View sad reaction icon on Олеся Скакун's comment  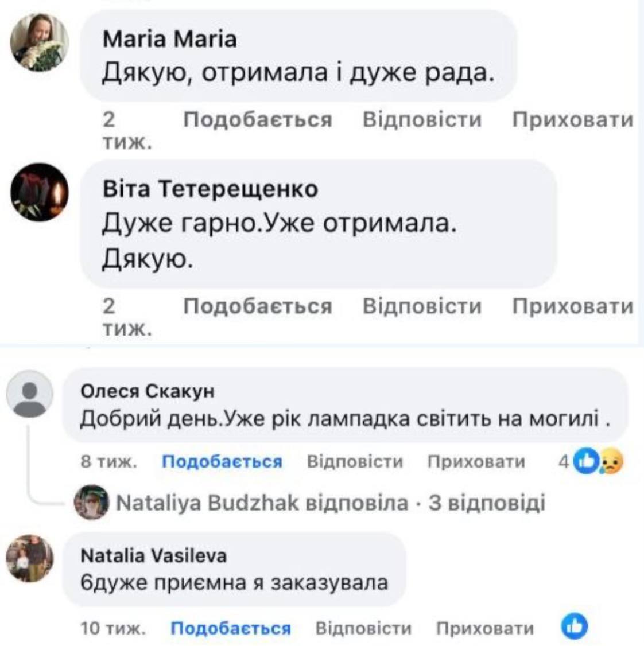tap(611, 461)
